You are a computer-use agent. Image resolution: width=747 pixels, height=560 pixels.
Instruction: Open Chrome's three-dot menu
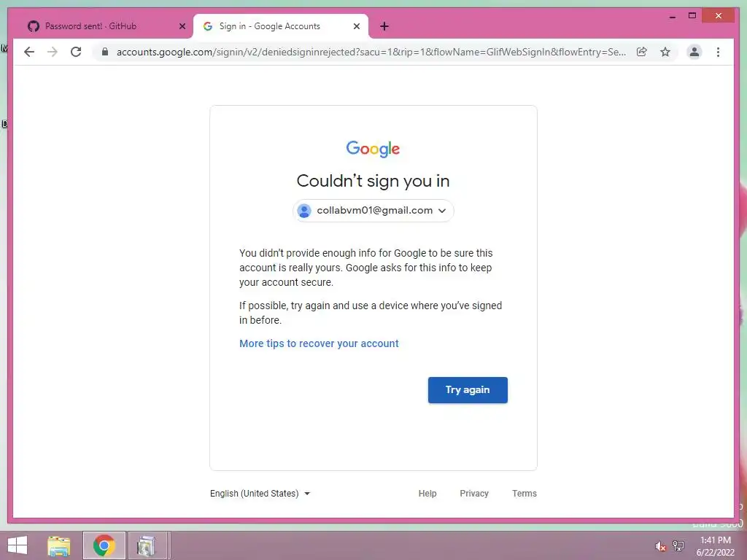[718, 52]
